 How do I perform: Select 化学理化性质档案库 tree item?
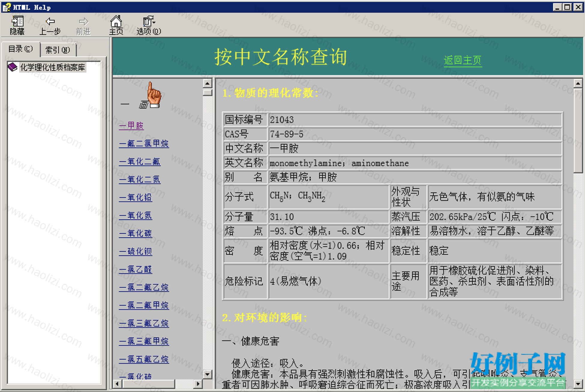point(52,67)
